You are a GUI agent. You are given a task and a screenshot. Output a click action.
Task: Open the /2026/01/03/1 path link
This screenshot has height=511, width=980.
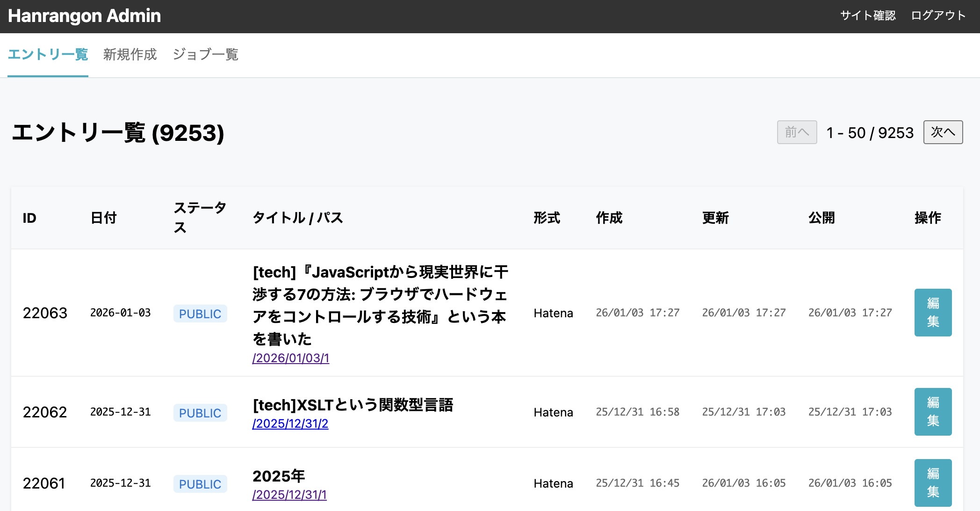pyautogui.click(x=291, y=358)
